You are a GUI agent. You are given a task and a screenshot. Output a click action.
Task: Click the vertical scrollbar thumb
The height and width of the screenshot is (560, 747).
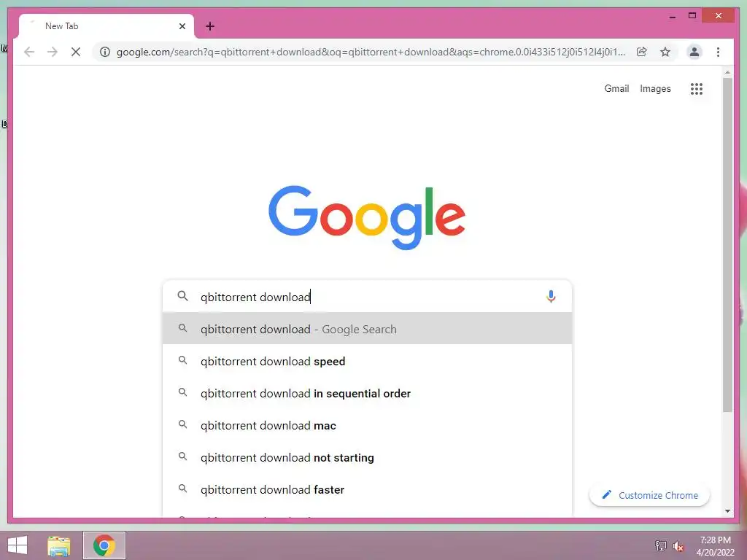(727, 245)
